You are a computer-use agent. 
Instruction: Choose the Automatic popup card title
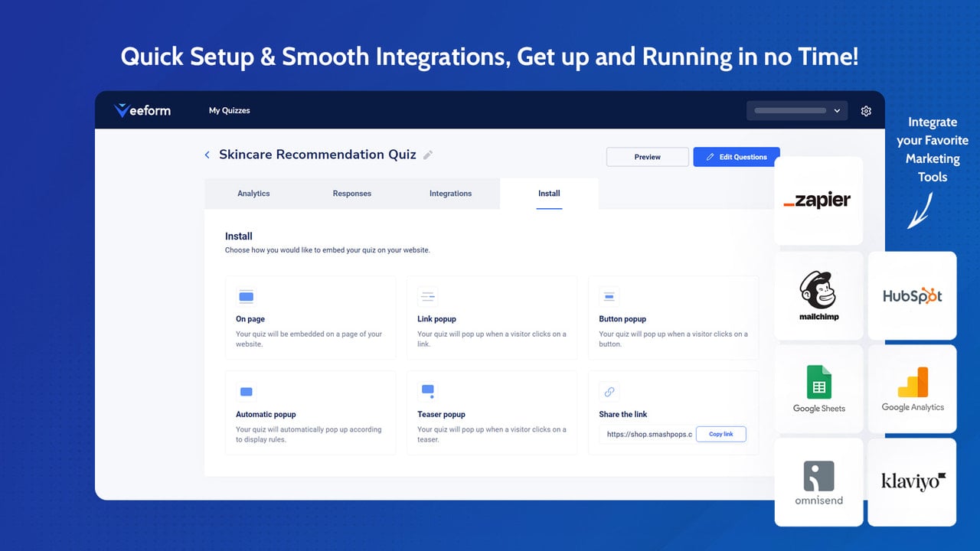click(x=266, y=415)
